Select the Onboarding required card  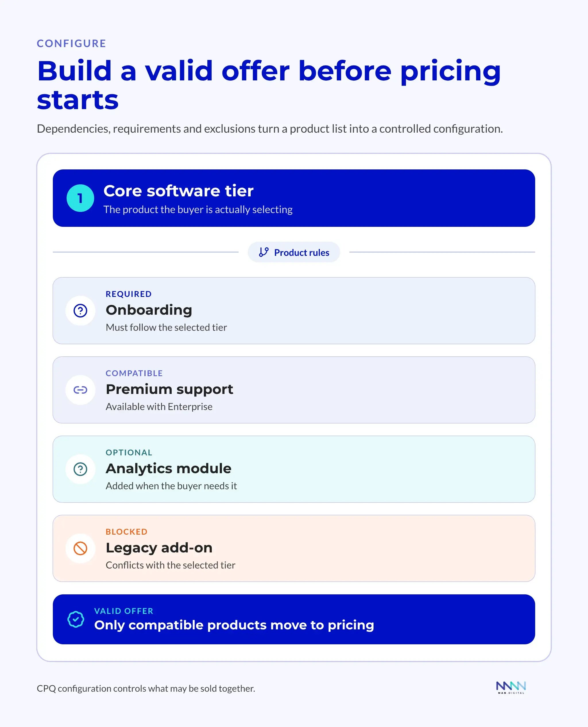tap(294, 311)
